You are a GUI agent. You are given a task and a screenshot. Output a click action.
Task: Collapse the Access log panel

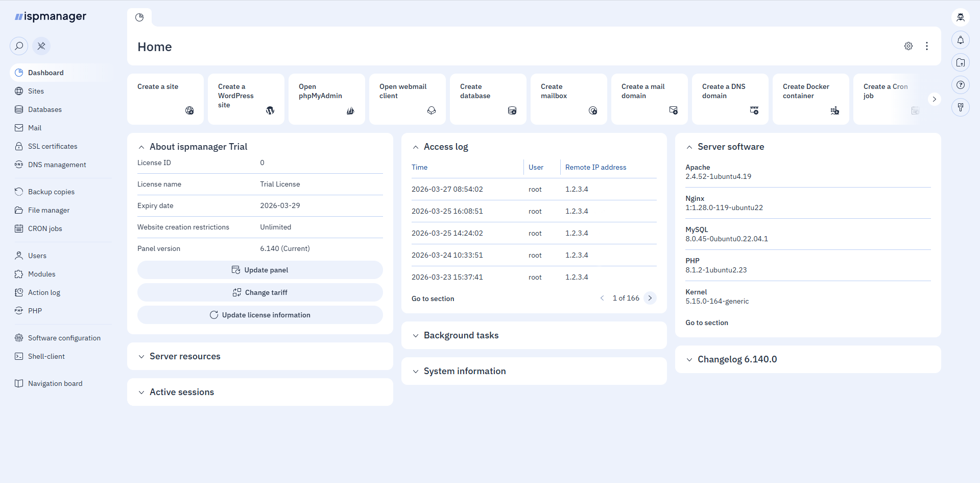(x=416, y=147)
